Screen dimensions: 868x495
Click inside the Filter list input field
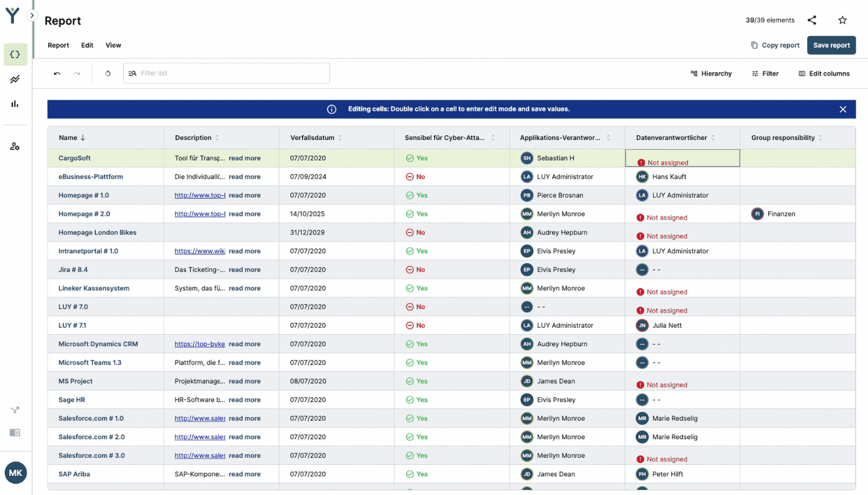click(x=232, y=74)
